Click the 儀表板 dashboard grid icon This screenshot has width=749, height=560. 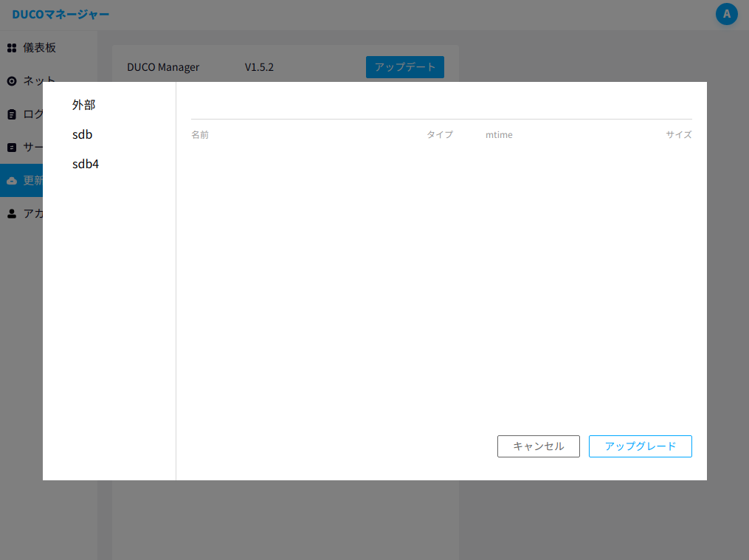12,48
